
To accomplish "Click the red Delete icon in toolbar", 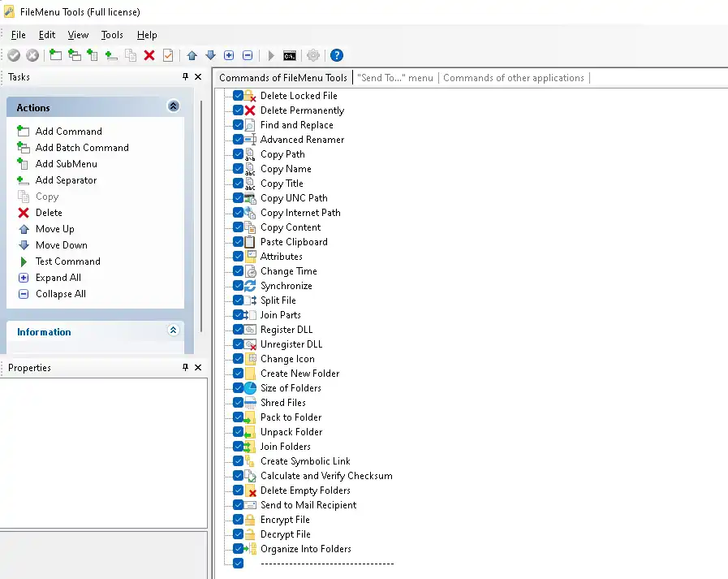I will click(149, 55).
